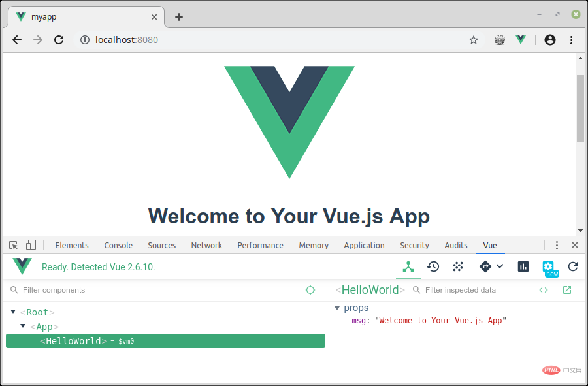Open Vue devtools settings marked new
The width and height of the screenshot is (588, 386).
pyautogui.click(x=550, y=268)
